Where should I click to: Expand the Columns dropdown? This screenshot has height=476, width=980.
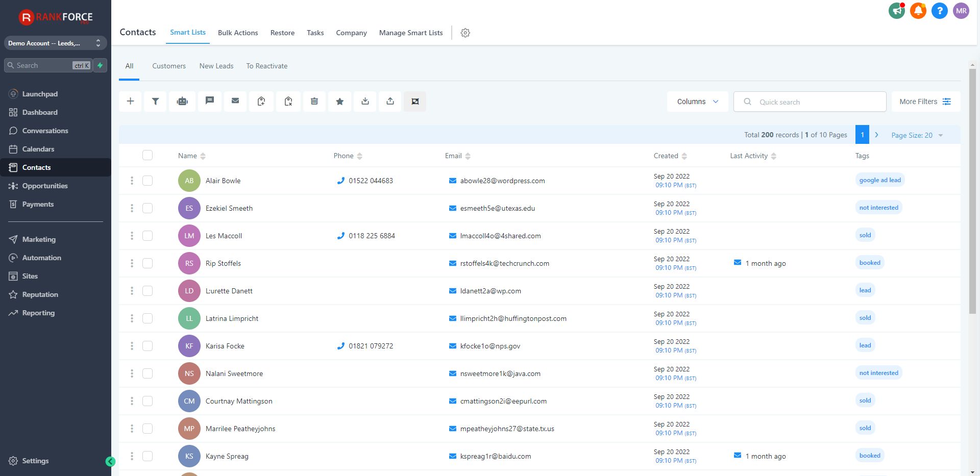tap(697, 102)
